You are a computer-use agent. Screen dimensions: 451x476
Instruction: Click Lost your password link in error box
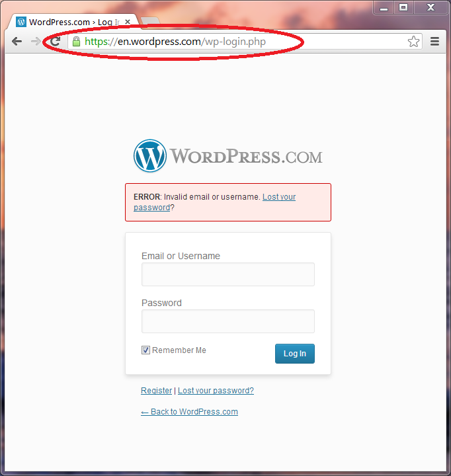pos(279,197)
